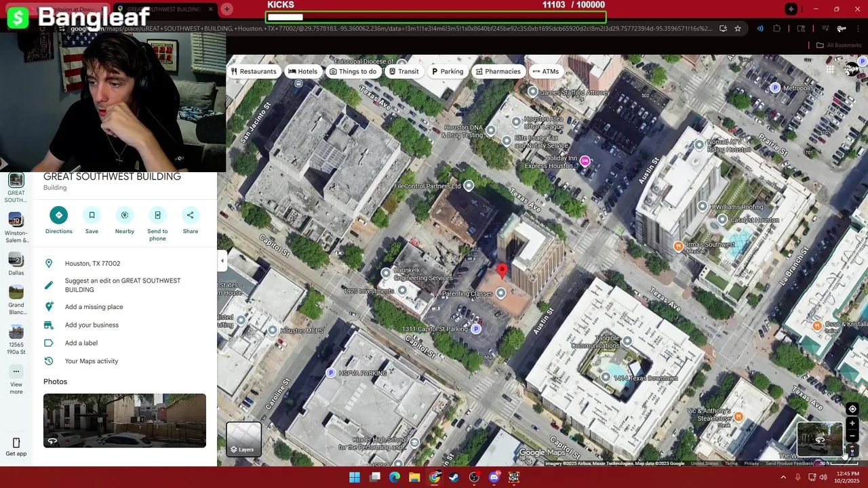Zoom out on the map
This screenshot has height=488, width=868.
[852, 436]
